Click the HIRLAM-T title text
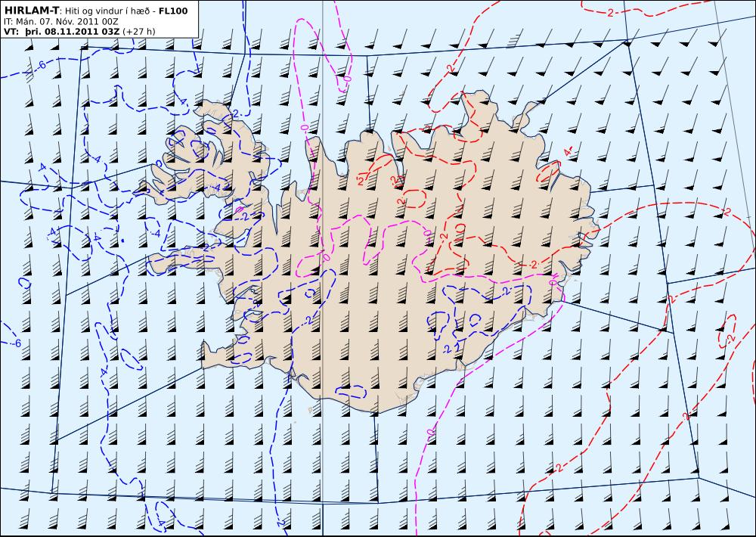 [x=31, y=11]
